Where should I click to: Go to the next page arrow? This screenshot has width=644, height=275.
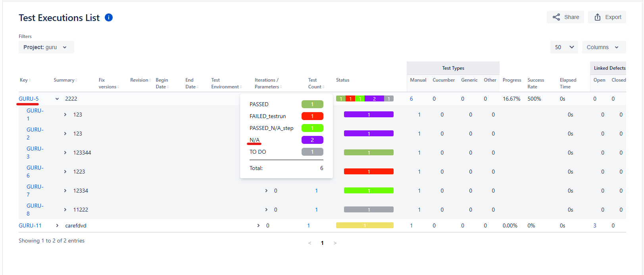point(335,243)
